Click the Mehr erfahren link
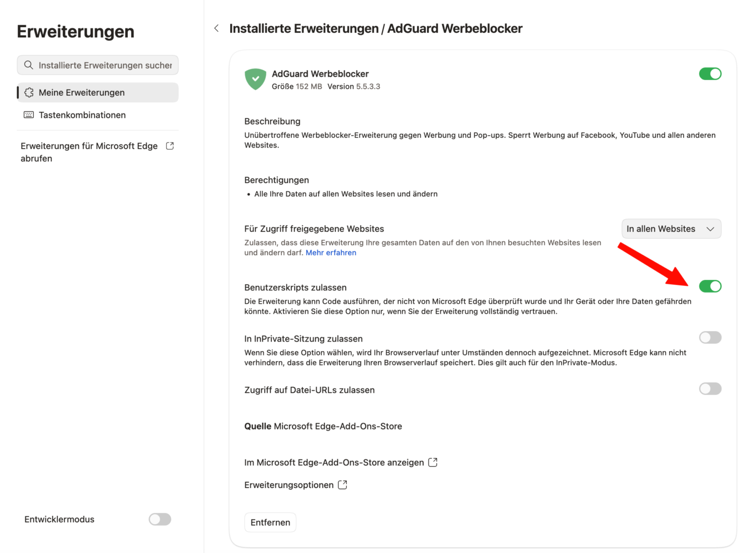Screen dimensions: 756x553 tap(331, 253)
